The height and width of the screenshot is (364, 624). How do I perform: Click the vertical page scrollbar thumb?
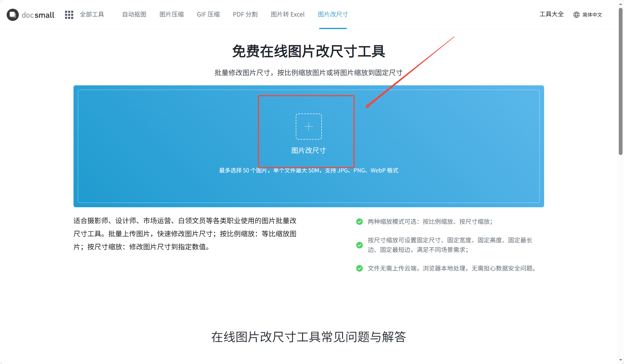pyautogui.click(x=621, y=81)
